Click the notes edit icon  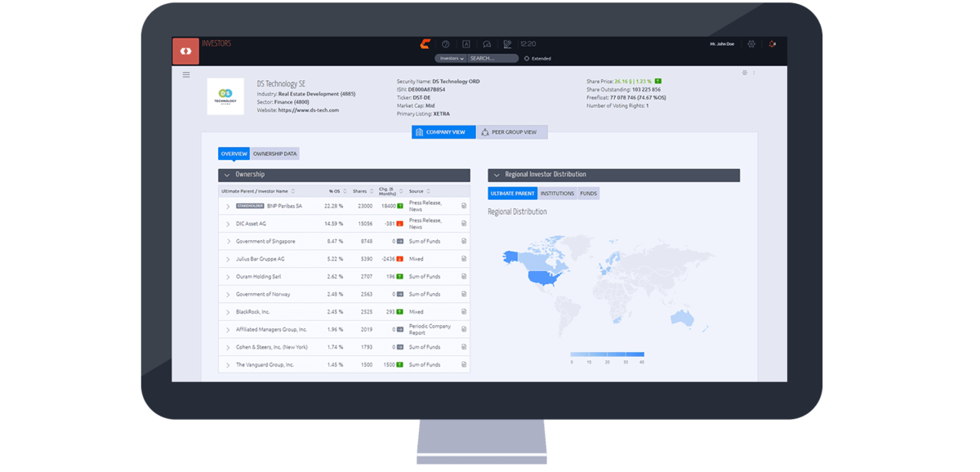(x=507, y=45)
